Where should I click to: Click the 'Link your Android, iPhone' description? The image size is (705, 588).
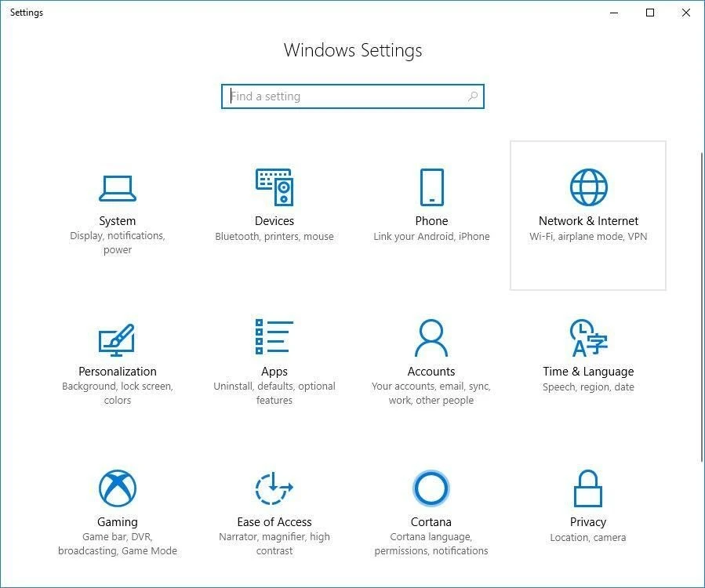coord(431,237)
